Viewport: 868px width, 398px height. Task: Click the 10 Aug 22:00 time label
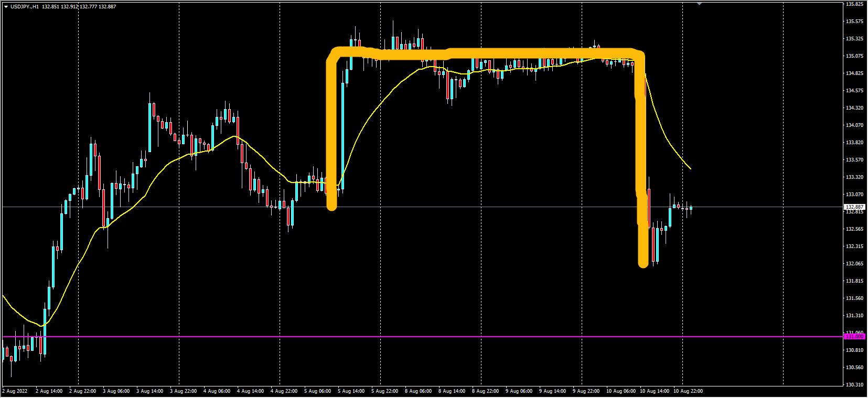click(x=688, y=391)
